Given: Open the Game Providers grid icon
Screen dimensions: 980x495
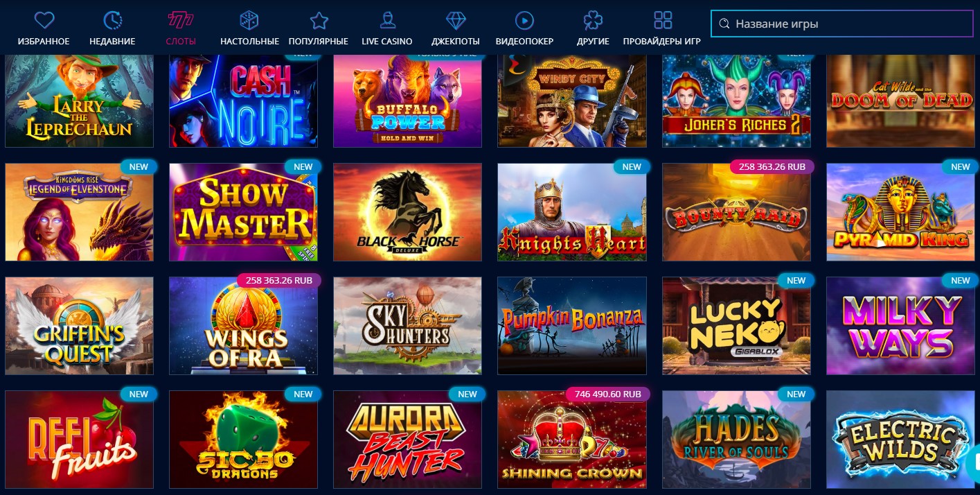Looking at the screenshot, I should click(663, 19).
